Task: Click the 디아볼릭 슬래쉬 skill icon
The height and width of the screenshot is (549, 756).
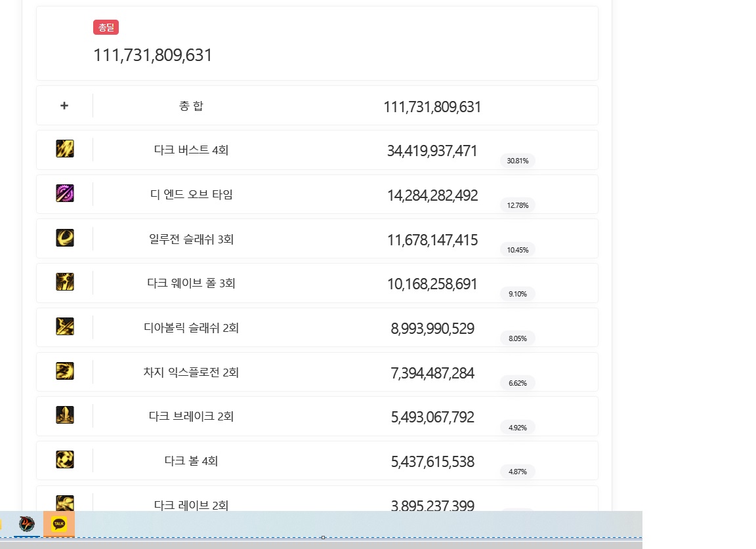Action: [65, 326]
